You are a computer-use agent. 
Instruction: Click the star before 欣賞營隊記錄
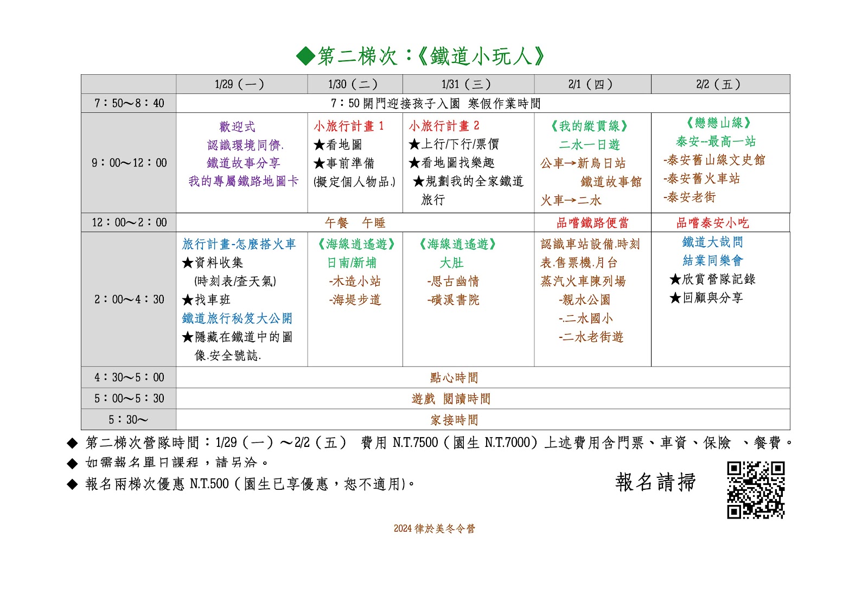pos(675,279)
